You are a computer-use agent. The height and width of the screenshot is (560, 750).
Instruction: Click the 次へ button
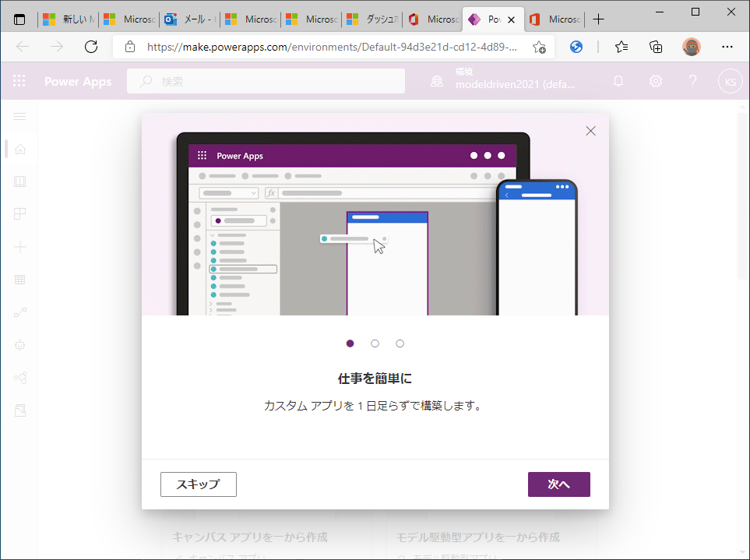pos(558,484)
